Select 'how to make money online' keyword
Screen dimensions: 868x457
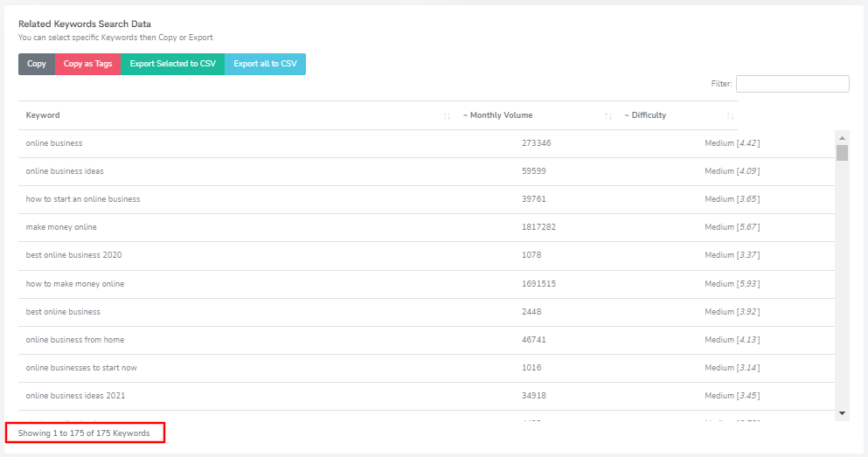pos(74,284)
